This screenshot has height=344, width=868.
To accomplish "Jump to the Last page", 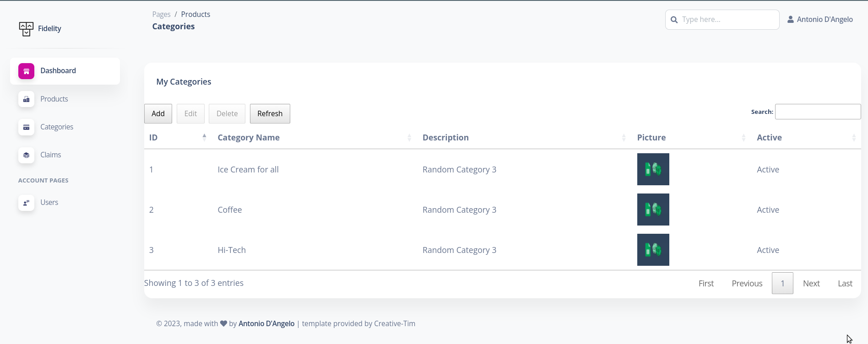I will pyautogui.click(x=845, y=283).
